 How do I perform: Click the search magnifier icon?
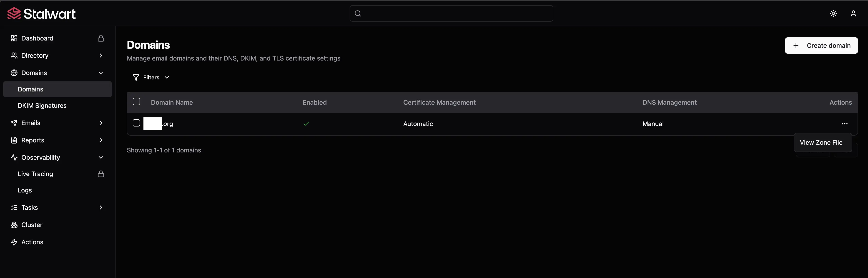pyautogui.click(x=358, y=13)
